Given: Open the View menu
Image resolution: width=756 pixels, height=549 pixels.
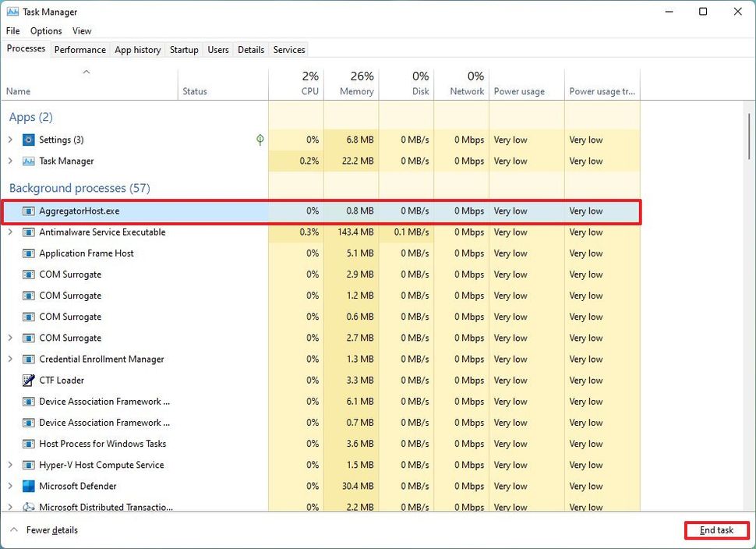Looking at the screenshot, I should click(x=82, y=30).
